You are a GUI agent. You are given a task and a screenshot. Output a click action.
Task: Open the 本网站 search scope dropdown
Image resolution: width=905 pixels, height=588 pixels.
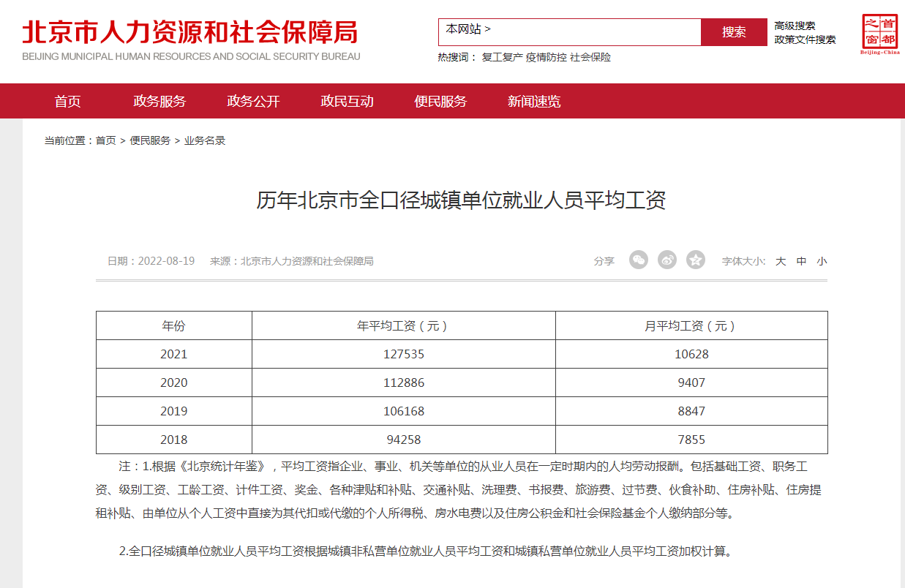pos(468,29)
